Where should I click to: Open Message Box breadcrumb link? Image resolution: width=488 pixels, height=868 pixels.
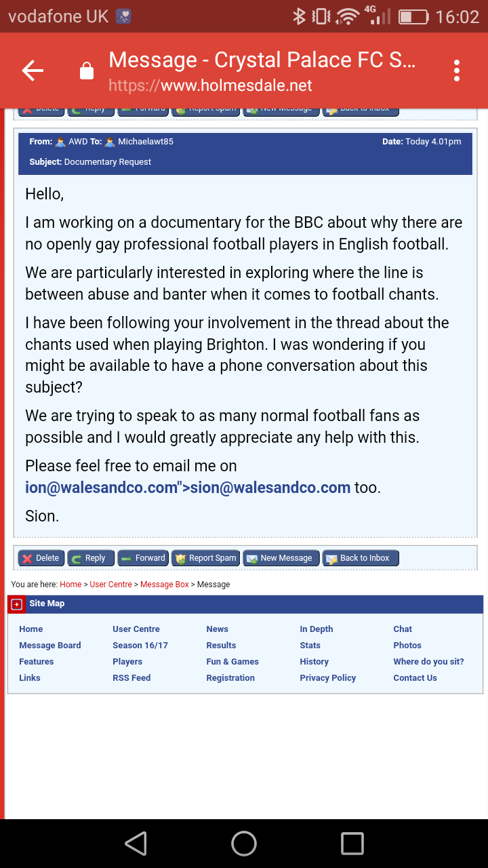165,585
